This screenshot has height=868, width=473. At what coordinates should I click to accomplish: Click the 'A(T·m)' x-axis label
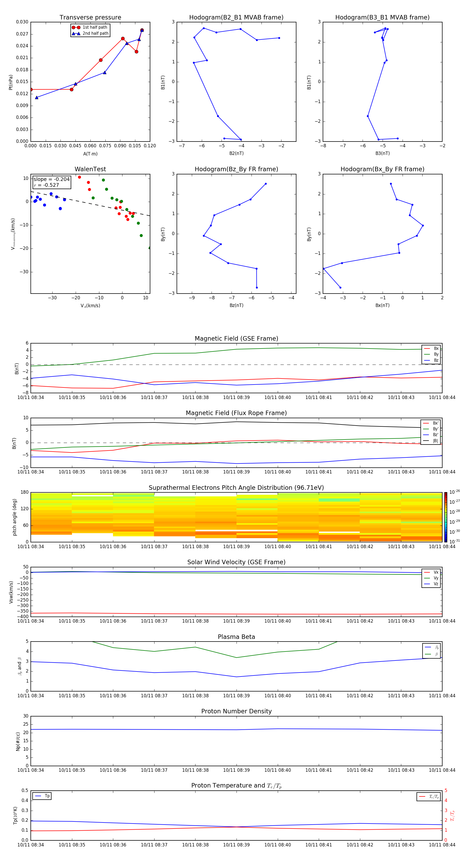coord(90,154)
